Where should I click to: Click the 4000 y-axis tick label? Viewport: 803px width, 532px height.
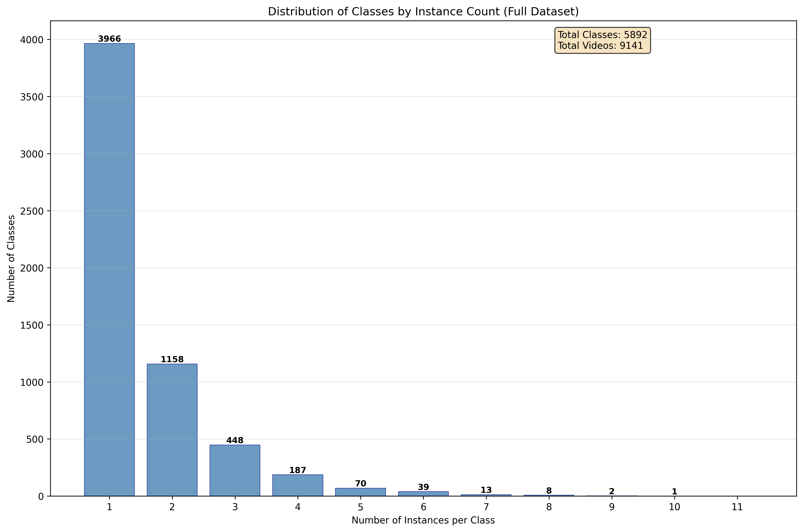pyautogui.click(x=32, y=40)
